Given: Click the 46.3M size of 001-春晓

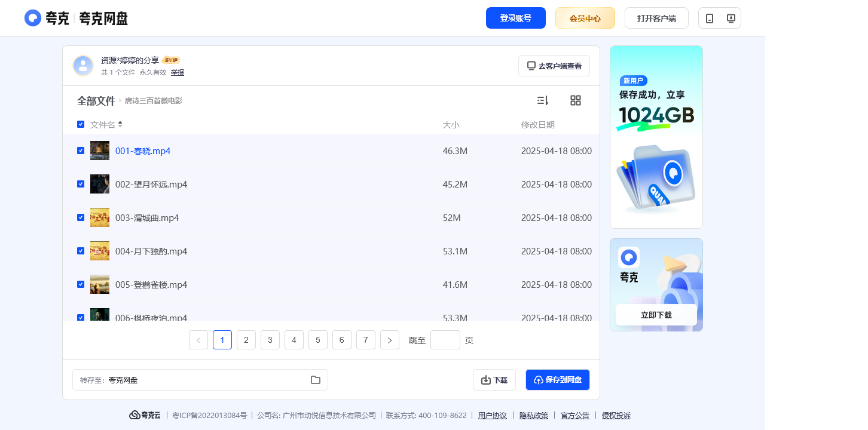Looking at the screenshot, I should click(455, 151).
